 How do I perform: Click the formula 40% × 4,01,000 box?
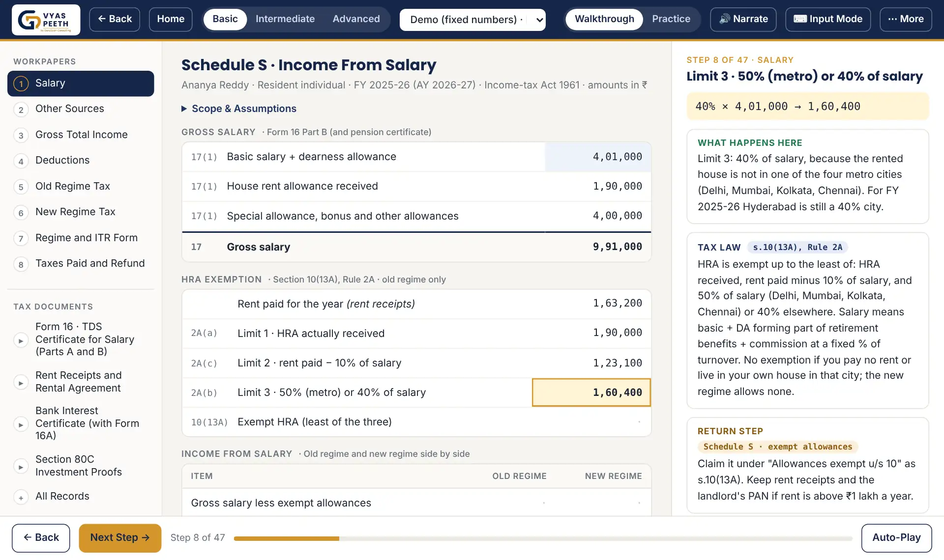808,107
